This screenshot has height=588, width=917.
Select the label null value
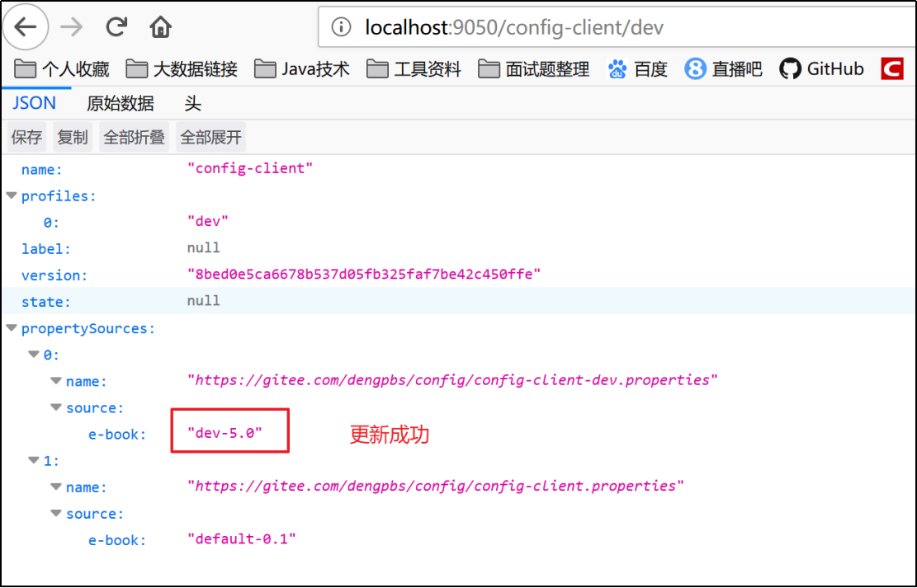tap(204, 248)
